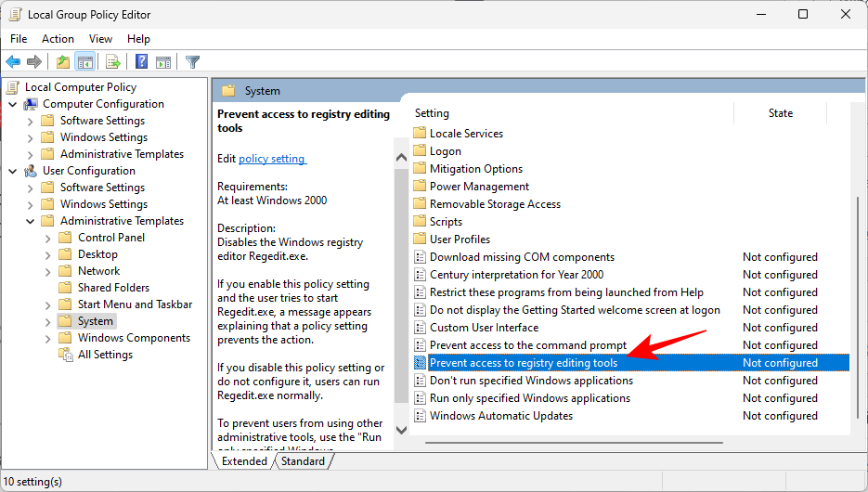868x492 pixels.
Task: Expand the Start Menu and Taskbar node
Action: coord(48,304)
